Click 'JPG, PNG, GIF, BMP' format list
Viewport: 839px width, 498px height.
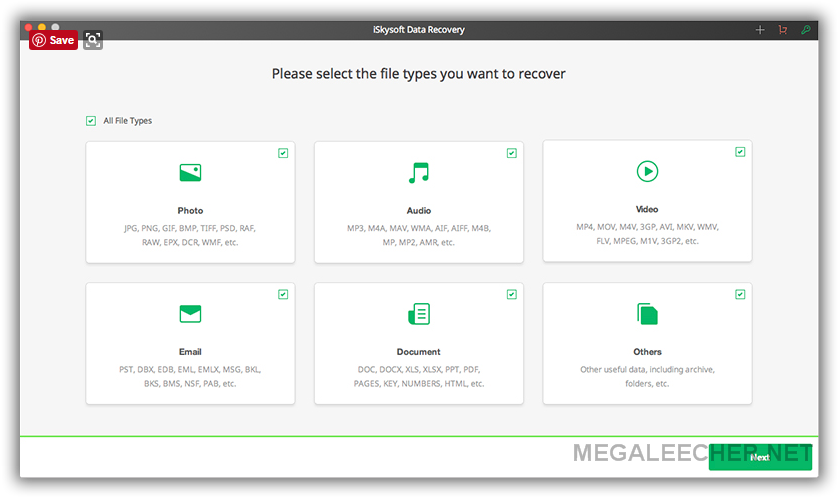[190, 235]
